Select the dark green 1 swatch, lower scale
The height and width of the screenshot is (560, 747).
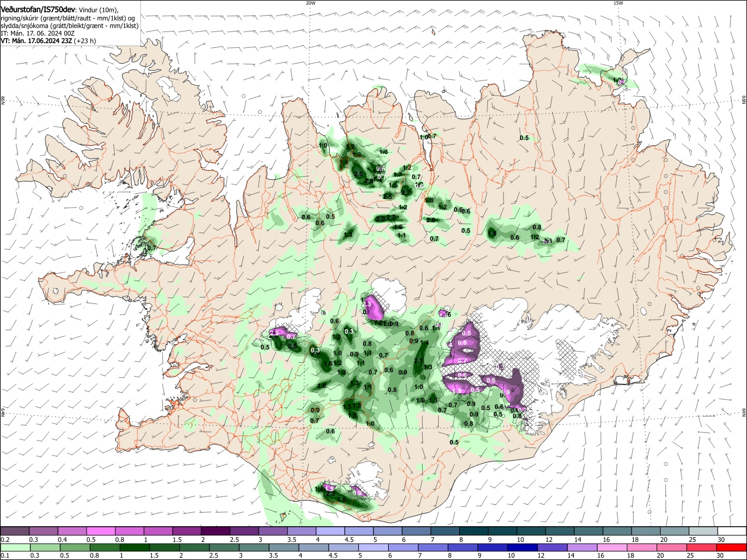pyautogui.click(x=134, y=548)
